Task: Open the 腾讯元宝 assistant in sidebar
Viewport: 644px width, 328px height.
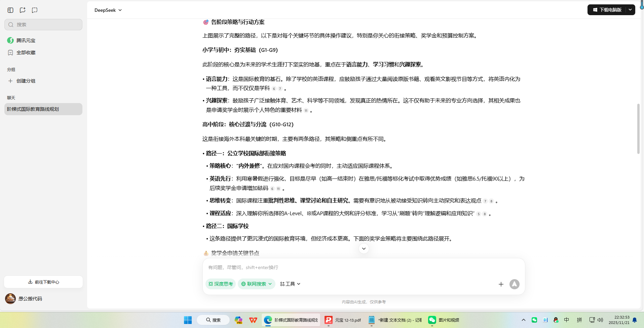Action: point(25,40)
